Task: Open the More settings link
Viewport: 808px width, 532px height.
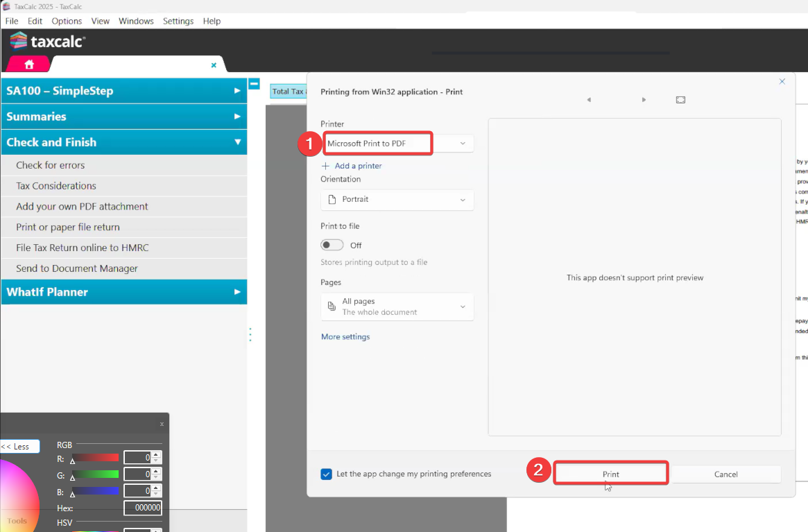Action: 345,337
